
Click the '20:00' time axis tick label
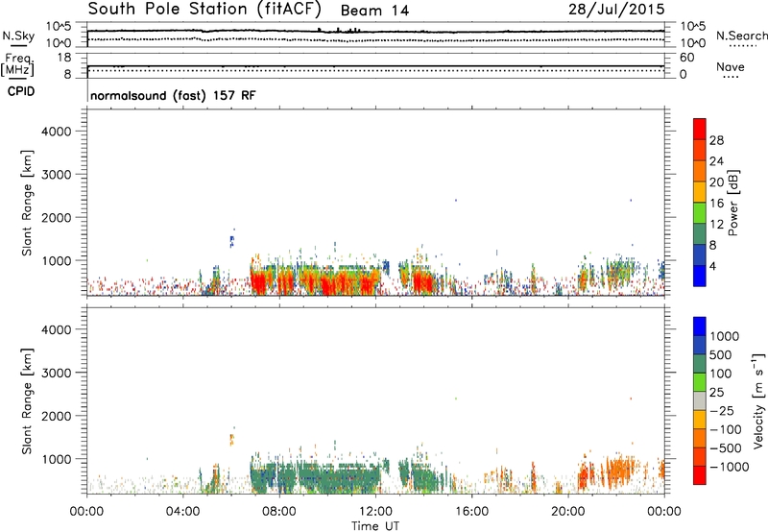[567, 512]
